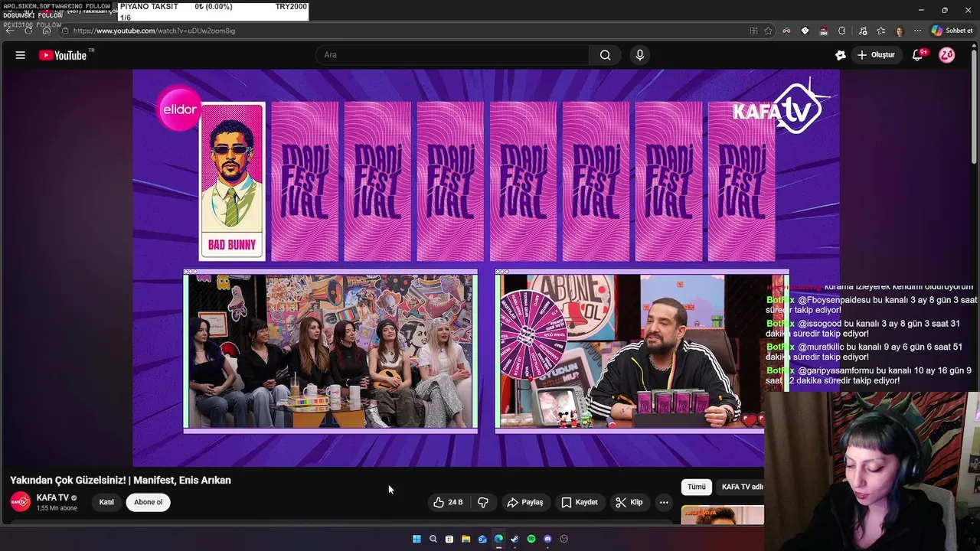Open the split screen icon in address bar
Viewport: 980px width, 551px height.
tap(754, 31)
